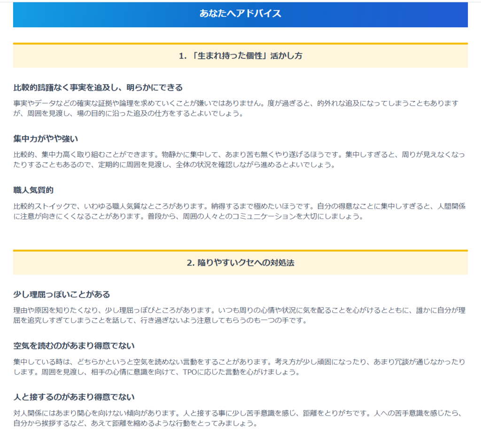Select the heading 人と接するのがあまり得意でない
Screen dimensions: 481x448
(x=74, y=397)
